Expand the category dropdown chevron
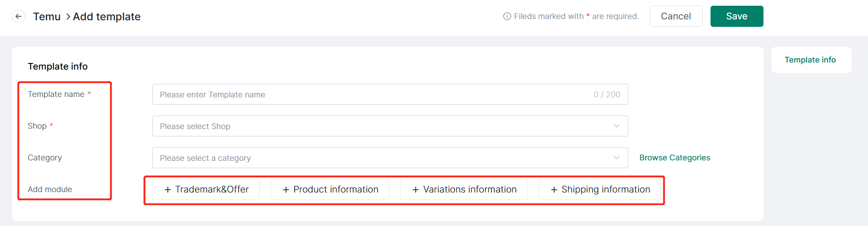 617,158
